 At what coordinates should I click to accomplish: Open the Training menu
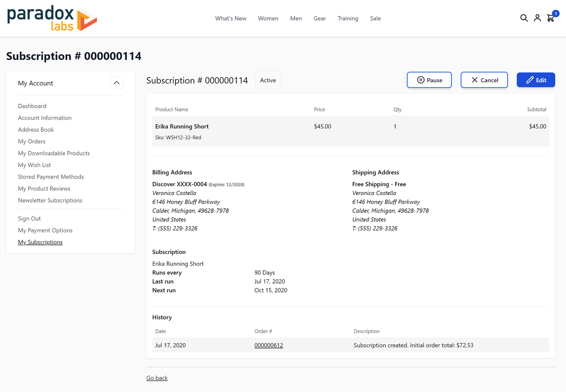(x=348, y=18)
